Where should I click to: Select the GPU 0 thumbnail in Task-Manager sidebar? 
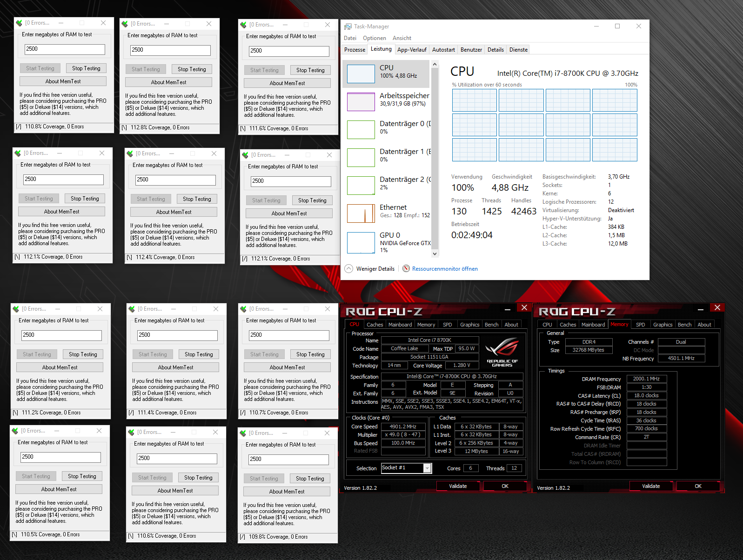(x=361, y=243)
